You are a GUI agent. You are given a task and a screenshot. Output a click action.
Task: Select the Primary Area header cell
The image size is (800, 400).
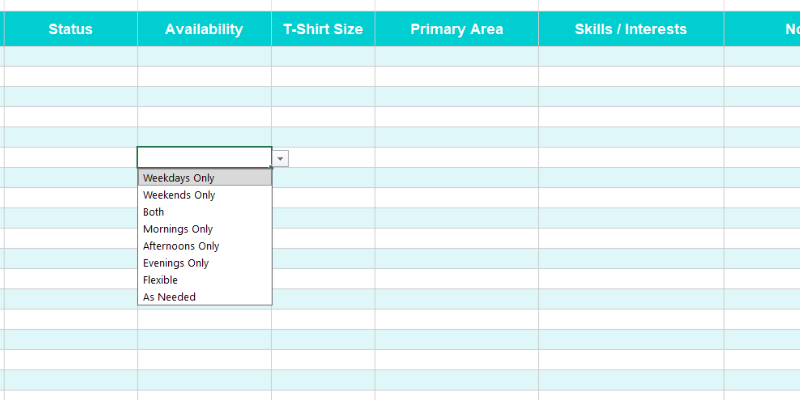(x=457, y=29)
